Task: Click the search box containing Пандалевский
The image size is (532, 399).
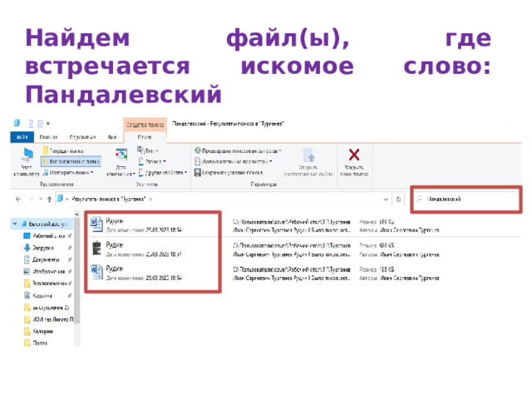Action: tap(466, 199)
